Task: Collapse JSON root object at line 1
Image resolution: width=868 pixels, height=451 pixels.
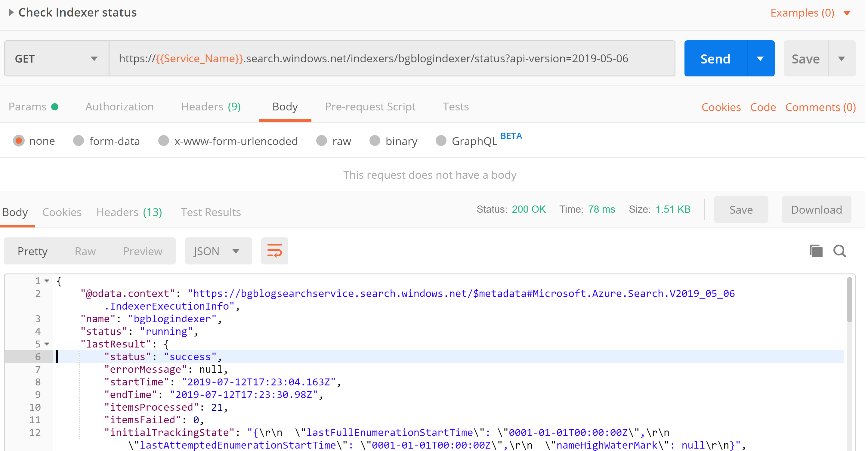Action: 47,281
